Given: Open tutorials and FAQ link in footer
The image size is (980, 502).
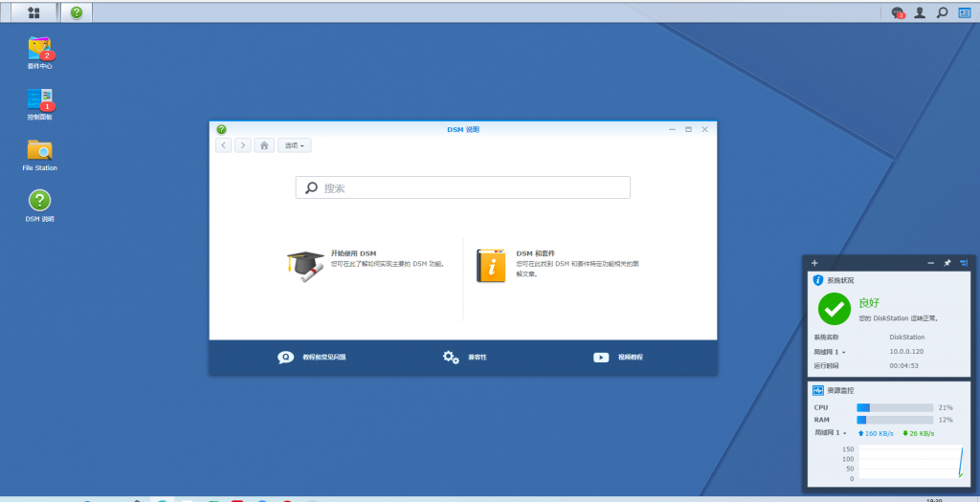Looking at the screenshot, I should point(312,358).
